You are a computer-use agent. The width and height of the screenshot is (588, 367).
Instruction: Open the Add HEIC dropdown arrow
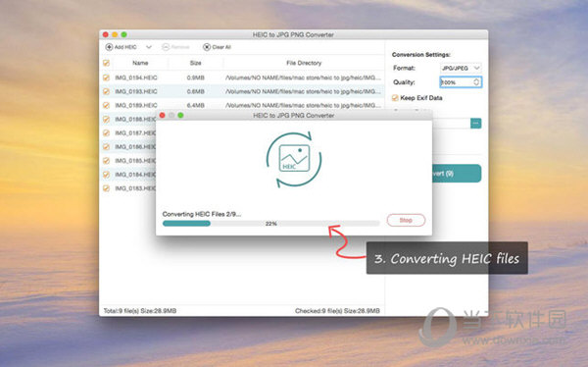coord(149,47)
